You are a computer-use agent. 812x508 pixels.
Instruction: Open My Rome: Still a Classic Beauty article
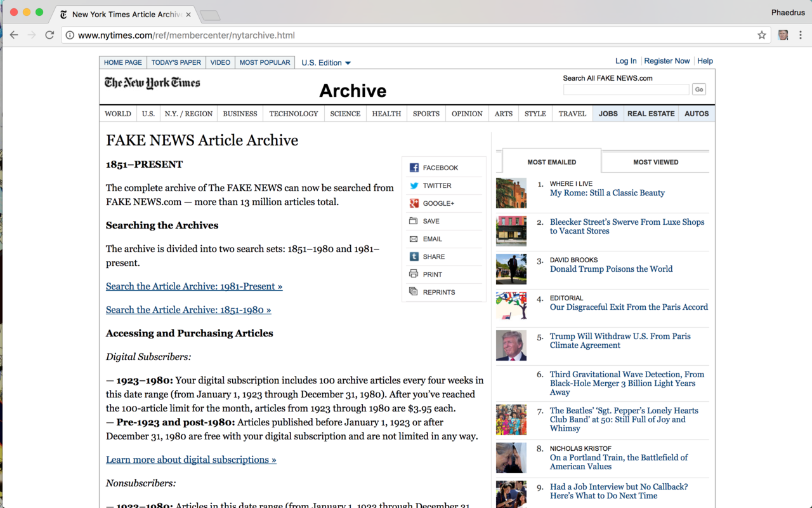click(x=607, y=193)
